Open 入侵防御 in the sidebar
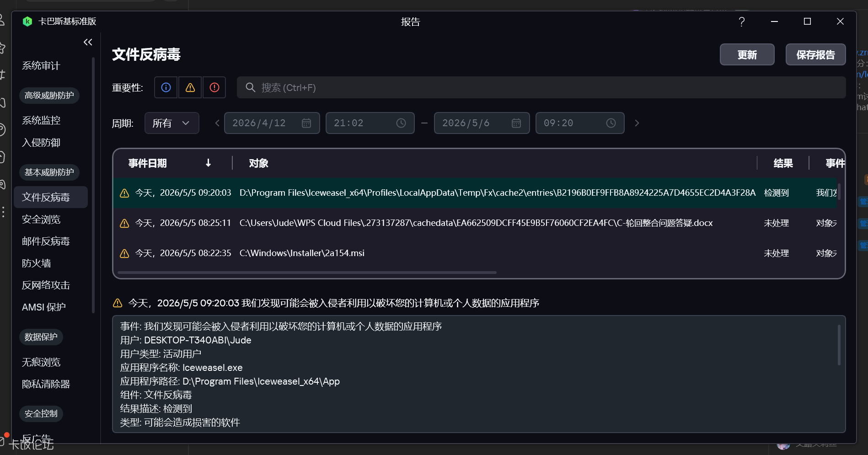Screen dimensions: 868x455 [41, 143]
